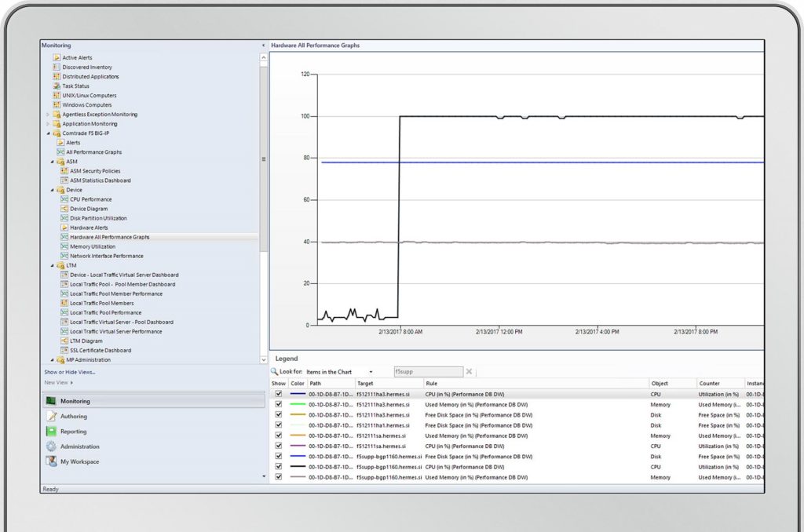
Task: Click the Administration gear icon
Action: click(51, 446)
